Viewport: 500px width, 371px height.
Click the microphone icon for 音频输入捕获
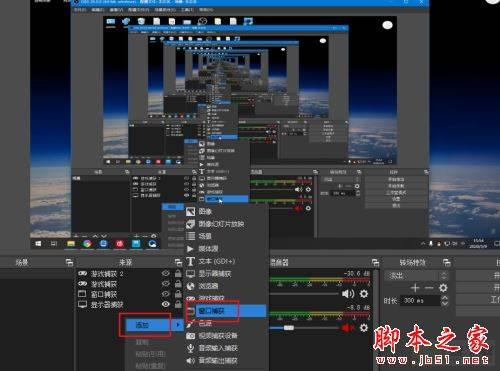190,348
